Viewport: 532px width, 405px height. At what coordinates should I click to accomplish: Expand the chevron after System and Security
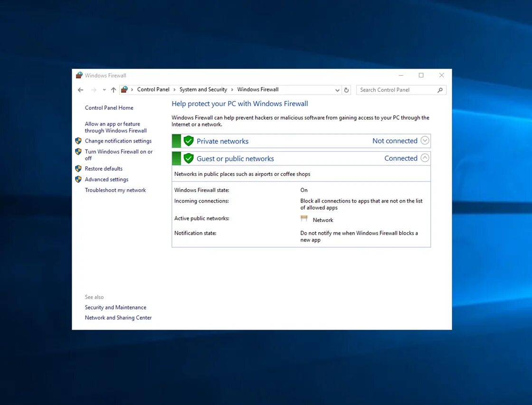(x=232, y=90)
